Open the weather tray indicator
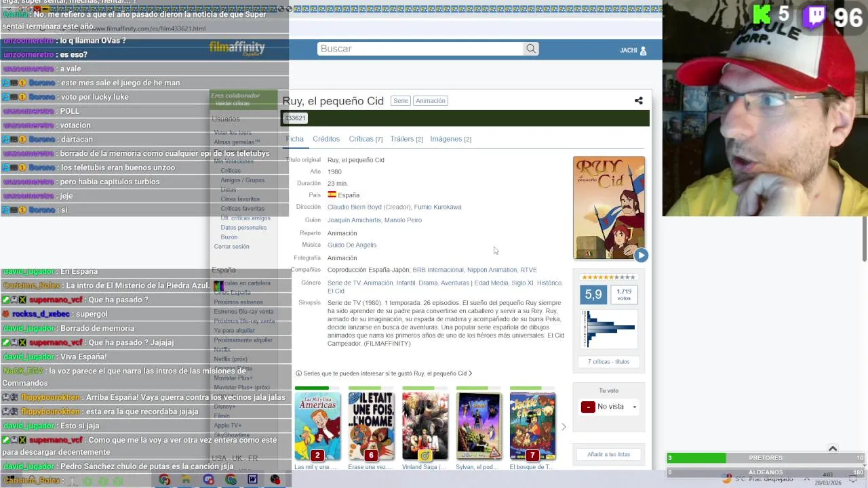Screen dimensions: 868x488 759,480
